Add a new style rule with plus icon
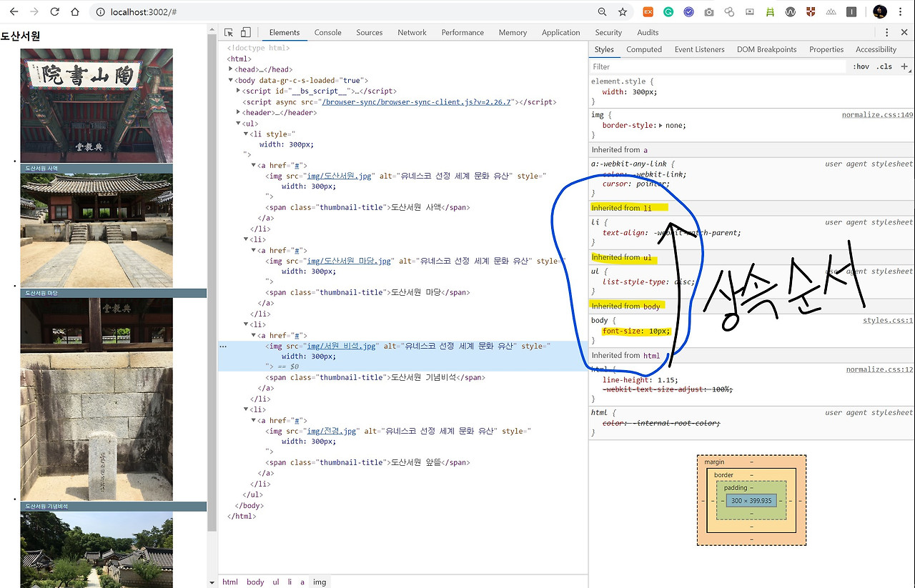 [904, 66]
